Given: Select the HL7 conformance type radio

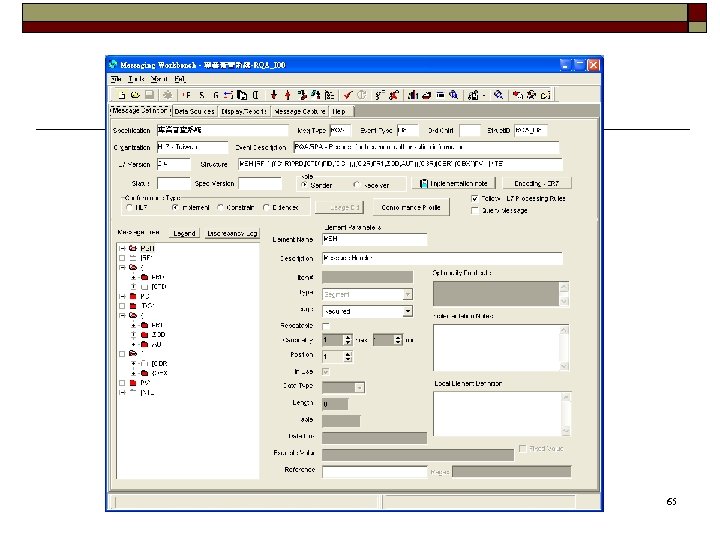Looking at the screenshot, I should (x=129, y=208).
